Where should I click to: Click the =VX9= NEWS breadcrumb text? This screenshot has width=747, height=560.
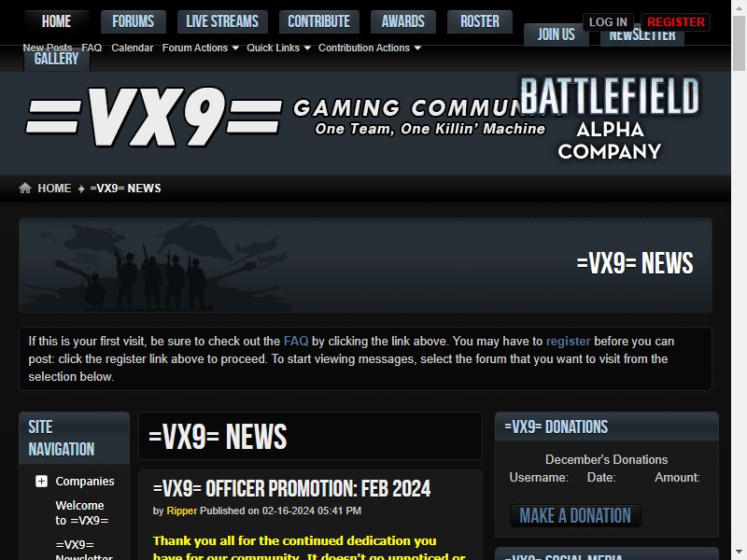(125, 189)
